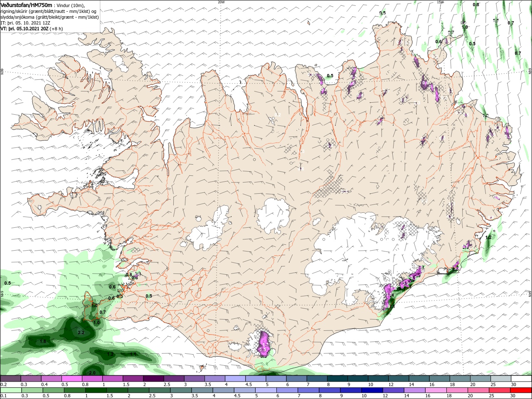Image resolution: width=532 pixels, height=399 pixels.
Task: Pick the magenta-purple 1.5 swatch in upper legend
Action: (x=133, y=379)
